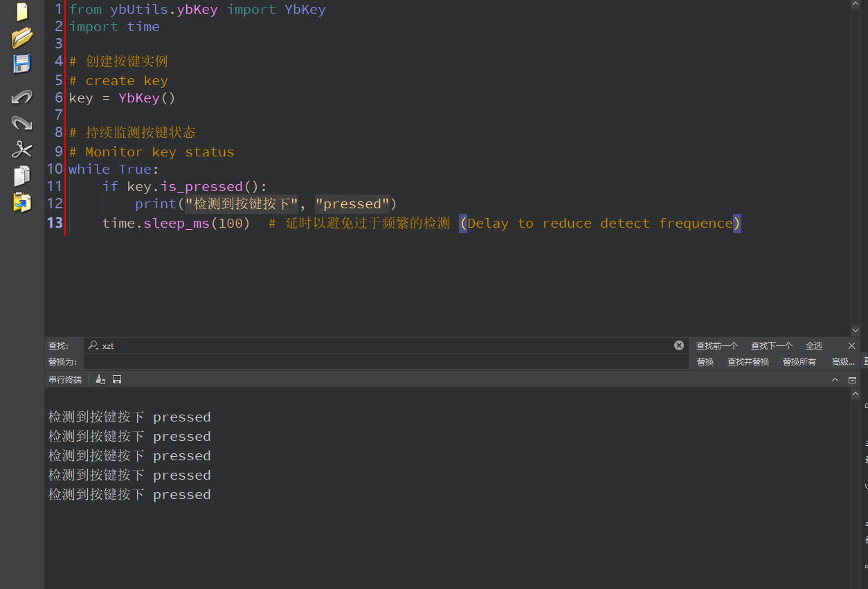Clear the serial terminal output
Image resolution: width=868 pixels, height=589 pixels.
coord(100,379)
